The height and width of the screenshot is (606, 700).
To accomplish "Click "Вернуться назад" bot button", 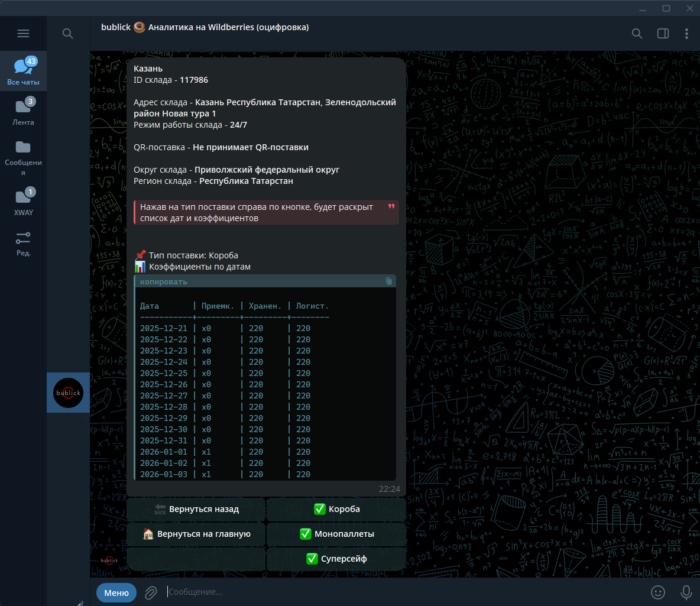I will click(196, 509).
